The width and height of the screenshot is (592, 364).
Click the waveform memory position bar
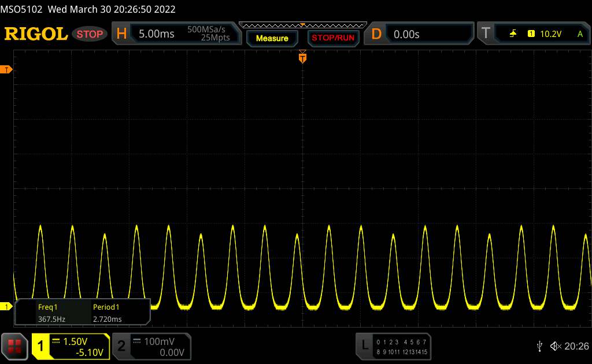click(x=303, y=25)
